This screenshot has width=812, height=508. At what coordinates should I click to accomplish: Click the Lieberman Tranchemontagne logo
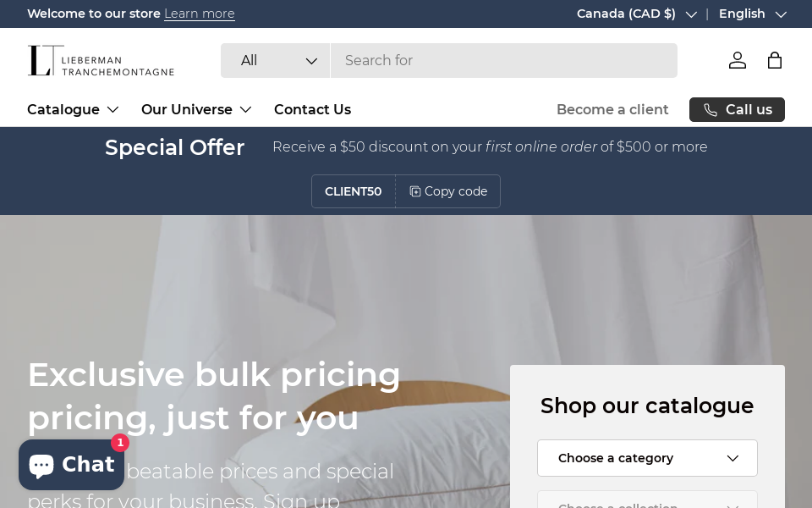pos(101,61)
